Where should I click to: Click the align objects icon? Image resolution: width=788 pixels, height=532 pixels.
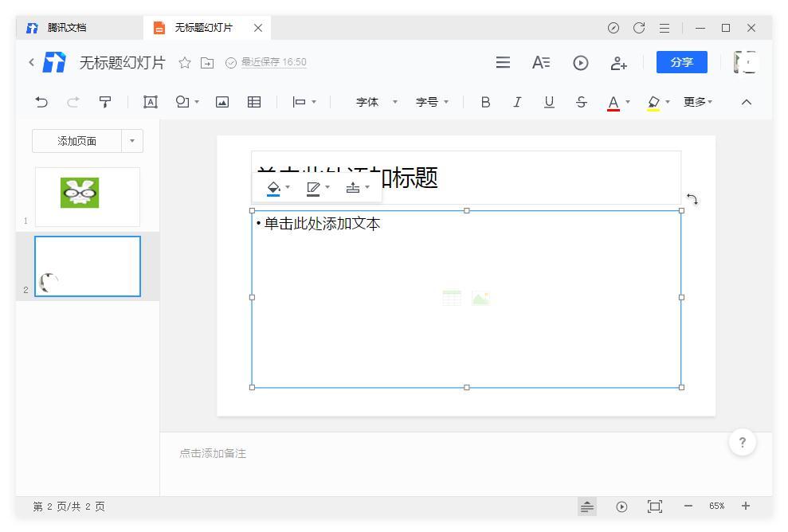tap(300, 102)
